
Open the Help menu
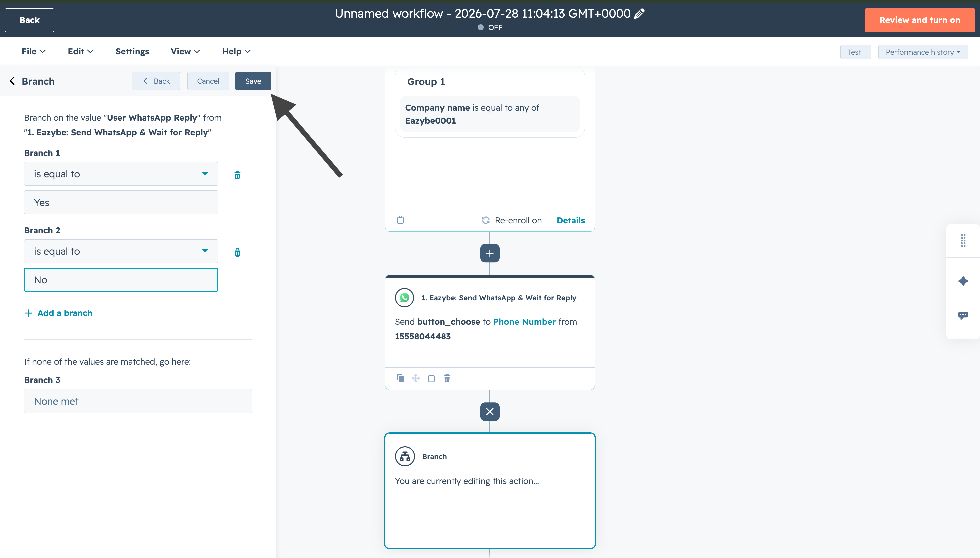click(x=236, y=51)
